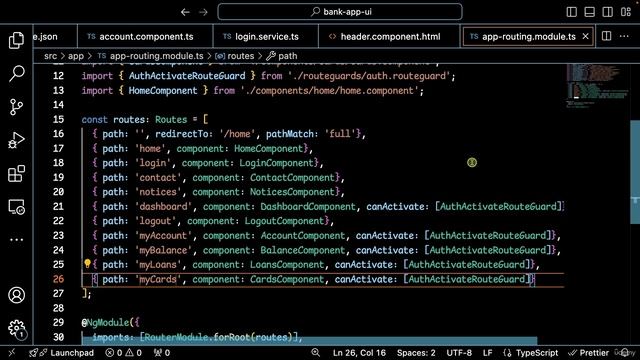Open the Manage settings gear
Image resolution: width=640 pixels, height=360 pixels.
[x=16, y=328]
